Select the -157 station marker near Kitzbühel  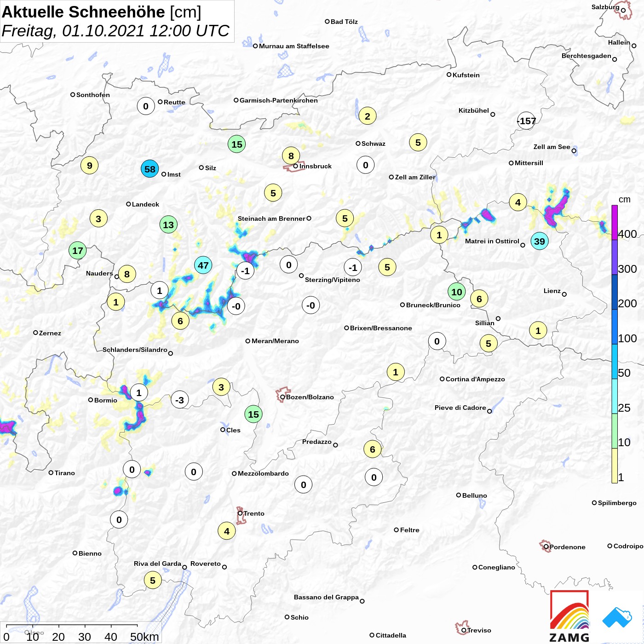(x=527, y=121)
